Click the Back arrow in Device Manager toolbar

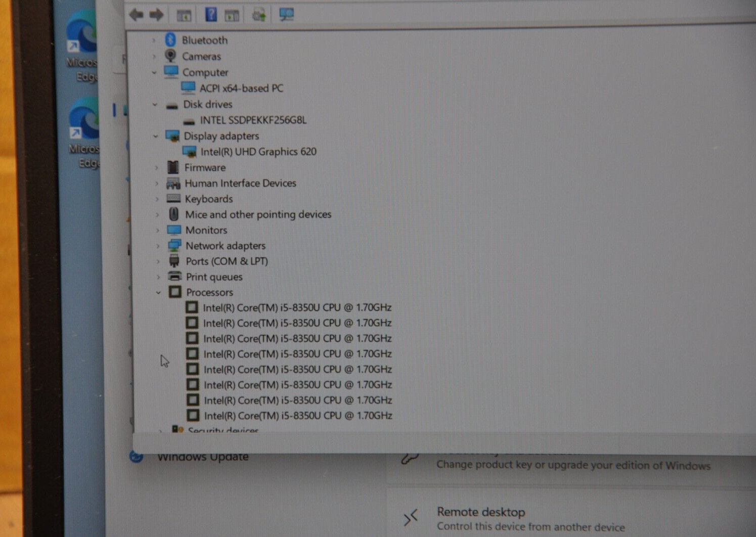tap(136, 15)
